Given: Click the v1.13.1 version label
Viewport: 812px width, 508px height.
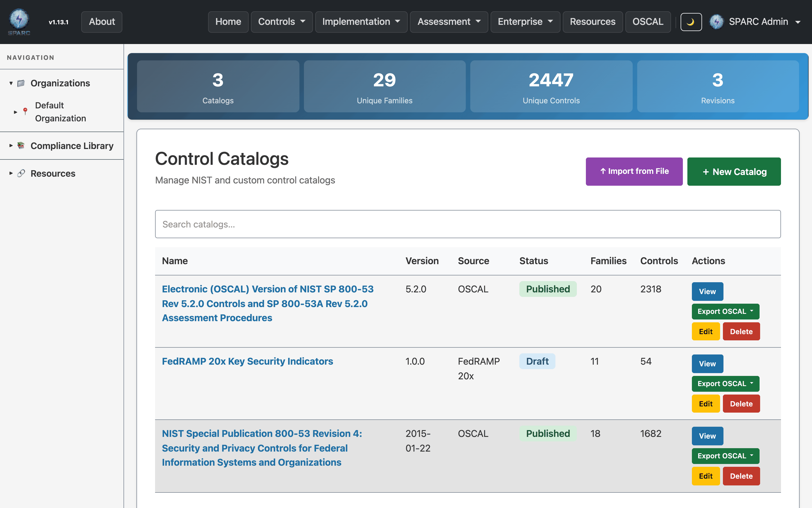Looking at the screenshot, I should pos(58,22).
